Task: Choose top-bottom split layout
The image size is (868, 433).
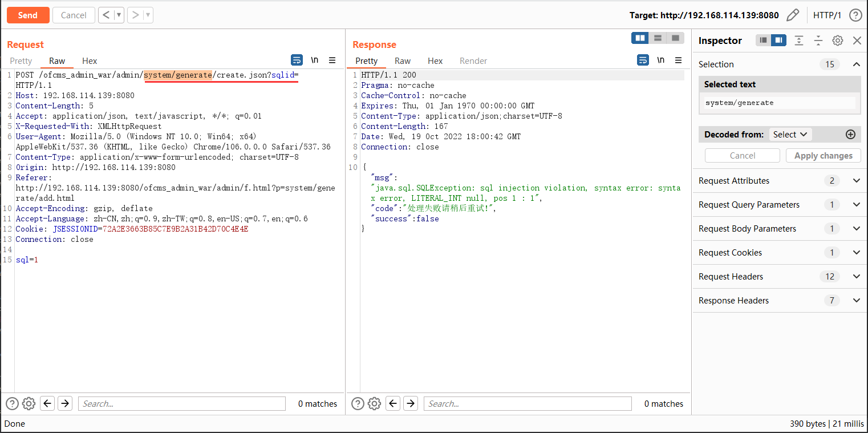Action: (658, 38)
